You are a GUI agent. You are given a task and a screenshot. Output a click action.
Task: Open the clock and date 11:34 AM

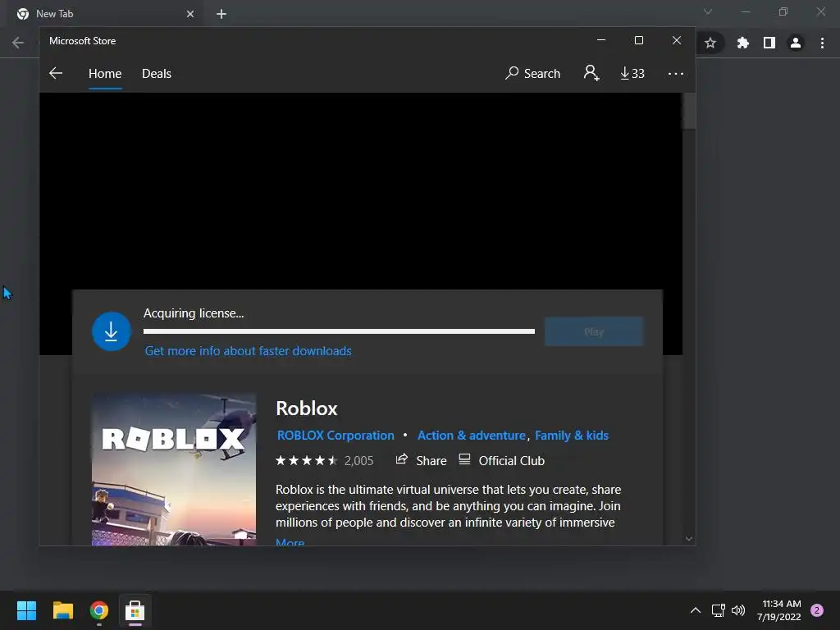coord(779,610)
